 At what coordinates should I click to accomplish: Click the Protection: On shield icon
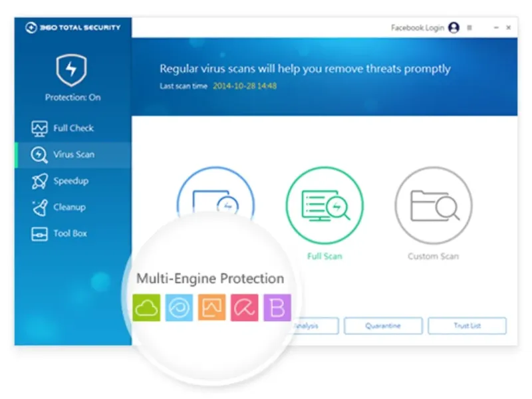[71, 70]
